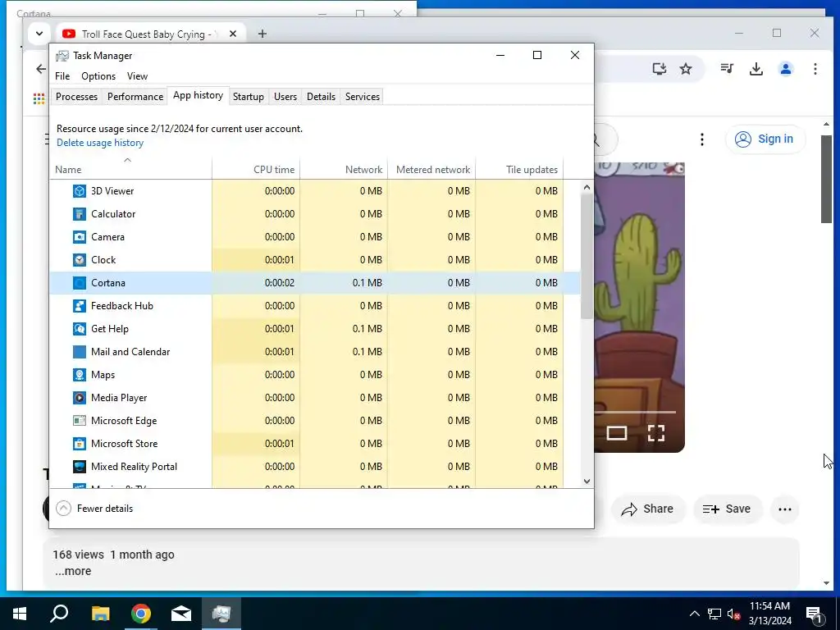Screen dimensions: 840x630
Task: Click the Microsoft Store app icon
Action: click(80, 444)
